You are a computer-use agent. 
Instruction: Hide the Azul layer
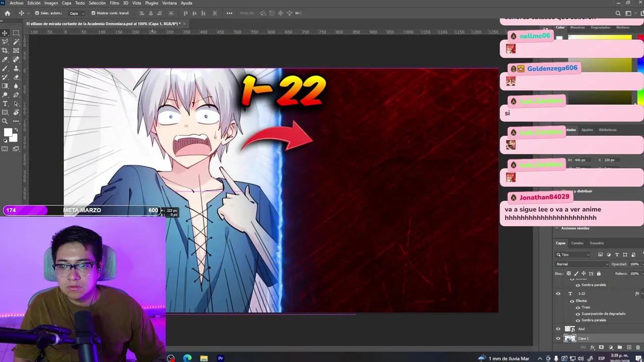pos(558,329)
